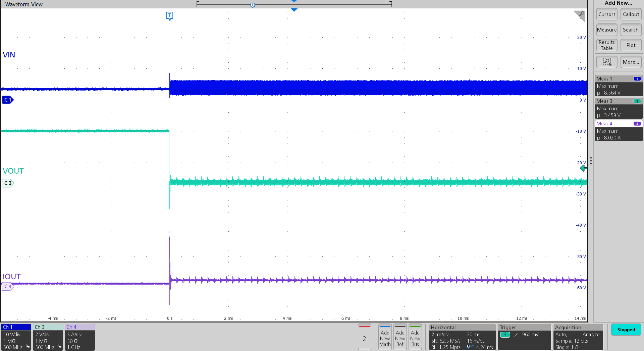Screen dimensions: 644x351
Task: Click the Waveform View title
Action: 24,4
